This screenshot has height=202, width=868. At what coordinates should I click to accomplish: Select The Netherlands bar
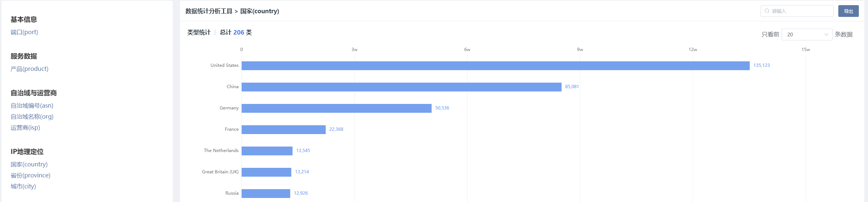click(267, 151)
